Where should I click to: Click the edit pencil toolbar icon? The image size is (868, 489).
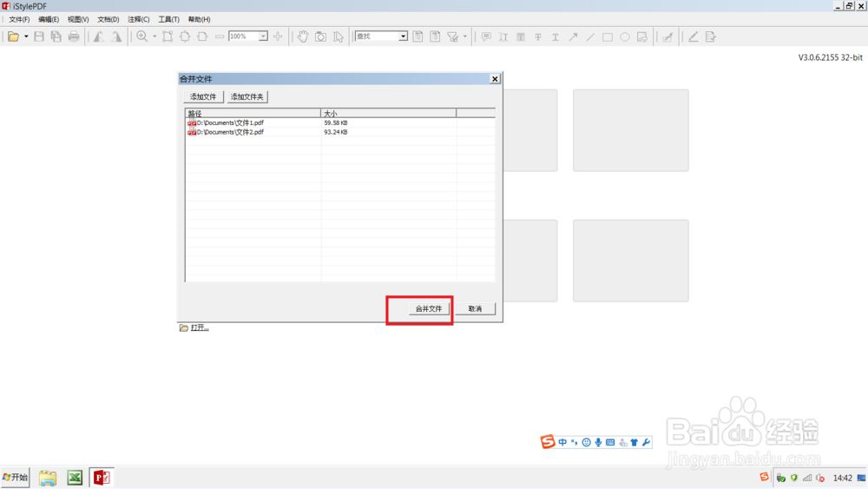693,36
